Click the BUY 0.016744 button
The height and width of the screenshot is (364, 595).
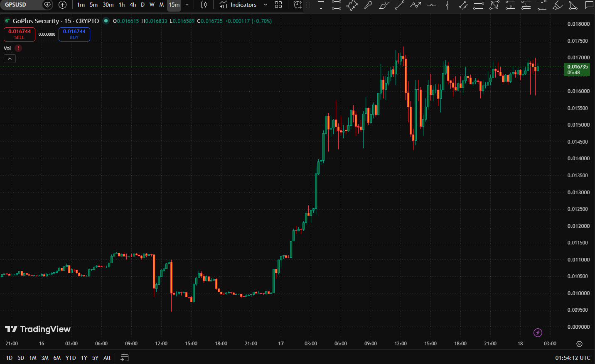(x=74, y=34)
